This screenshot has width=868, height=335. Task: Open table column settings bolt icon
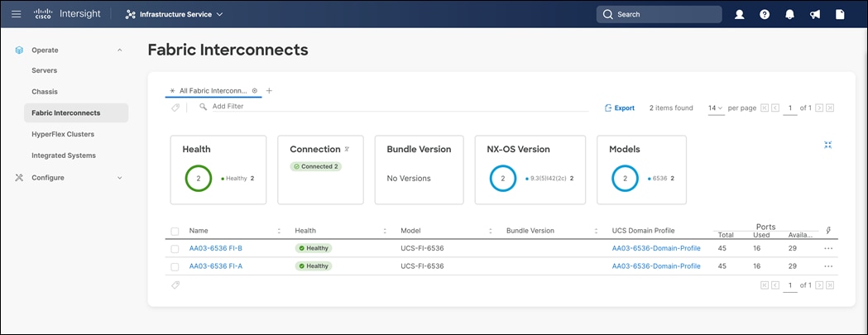pos(828,230)
